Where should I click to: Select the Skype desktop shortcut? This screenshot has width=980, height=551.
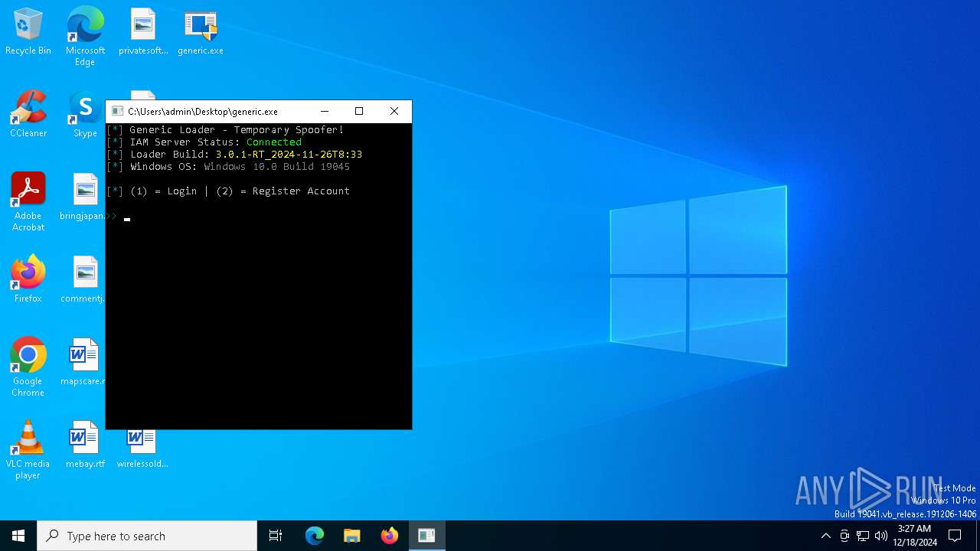pyautogui.click(x=85, y=115)
